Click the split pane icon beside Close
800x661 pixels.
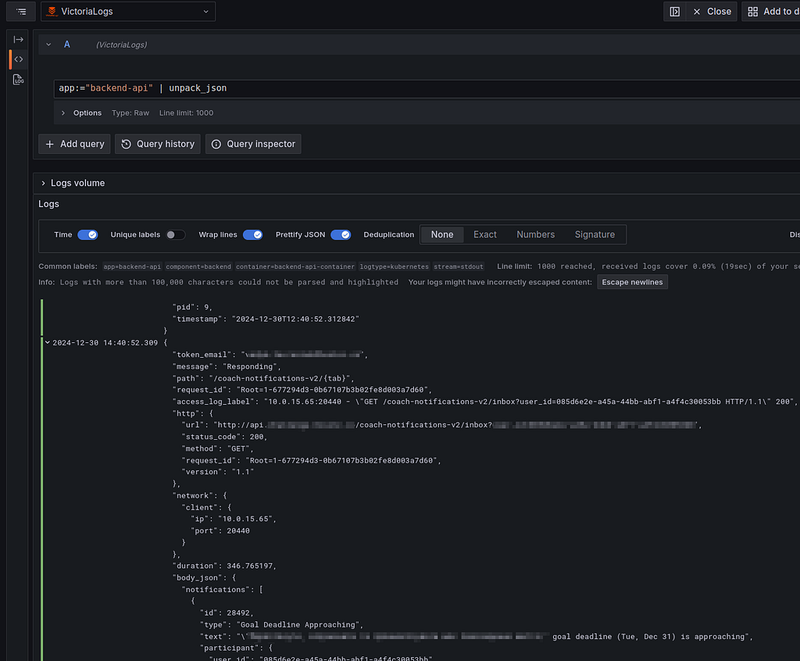(675, 11)
